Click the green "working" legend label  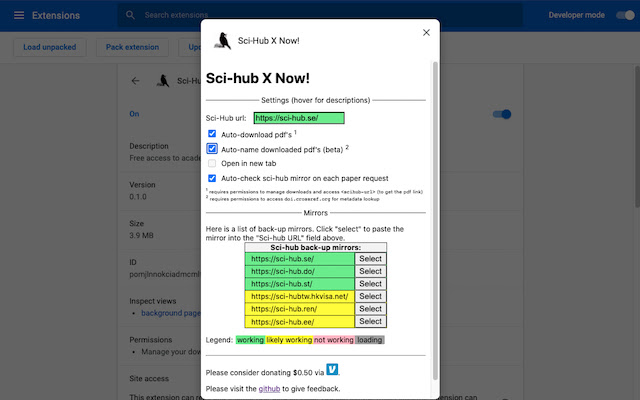click(250, 340)
